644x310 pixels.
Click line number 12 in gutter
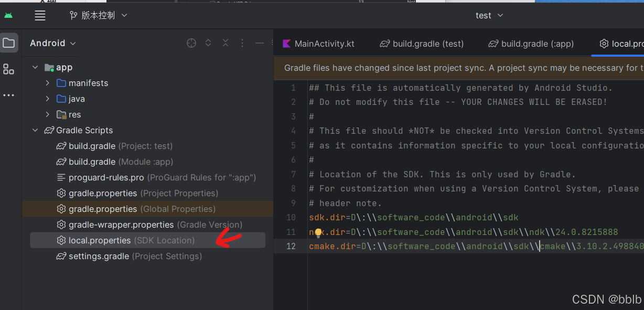click(x=291, y=246)
